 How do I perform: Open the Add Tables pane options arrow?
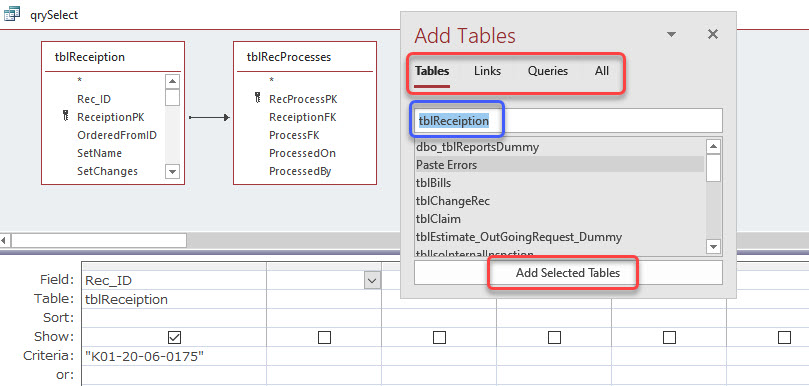coord(671,35)
